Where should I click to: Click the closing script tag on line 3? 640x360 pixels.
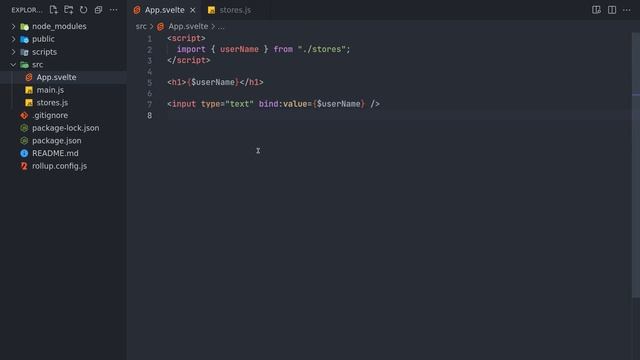[189, 60]
